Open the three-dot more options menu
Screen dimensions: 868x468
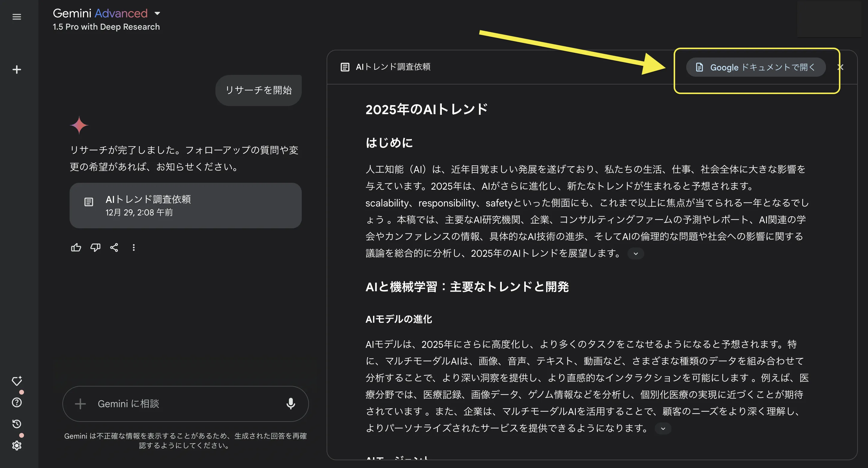click(x=133, y=247)
